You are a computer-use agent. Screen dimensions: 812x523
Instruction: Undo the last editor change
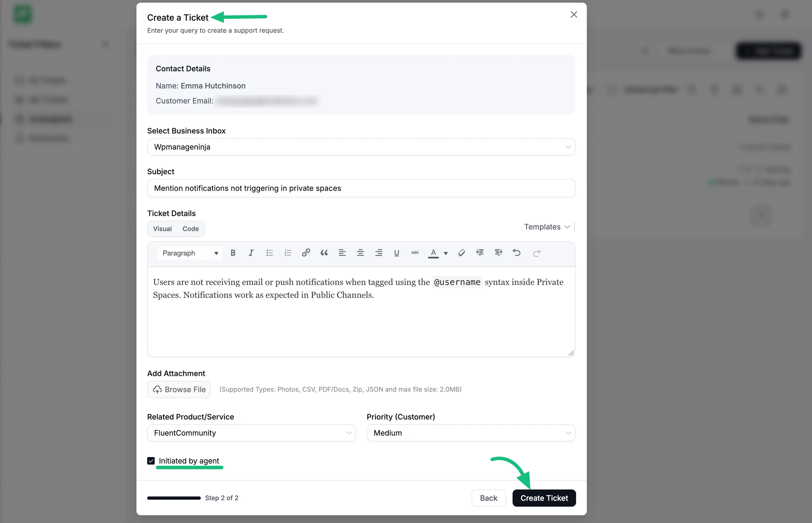pyautogui.click(x=517, y=253)
